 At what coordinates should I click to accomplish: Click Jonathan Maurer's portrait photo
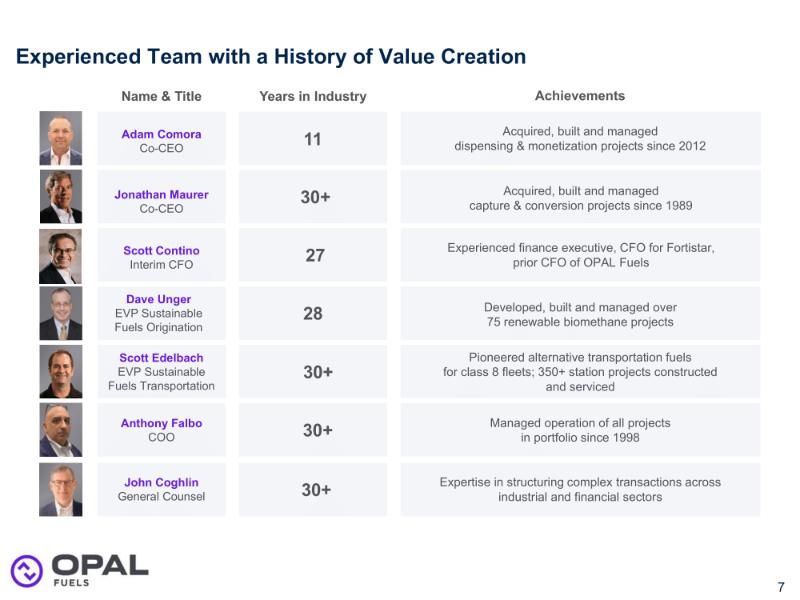[x=60, y=196]
